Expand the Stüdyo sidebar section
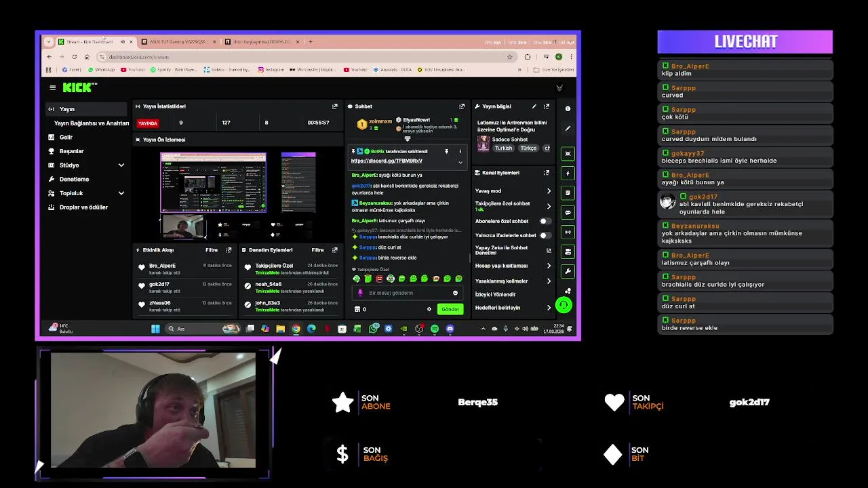Image resolution: width=868 pixels, height=488 pixels. coord(121,165)
